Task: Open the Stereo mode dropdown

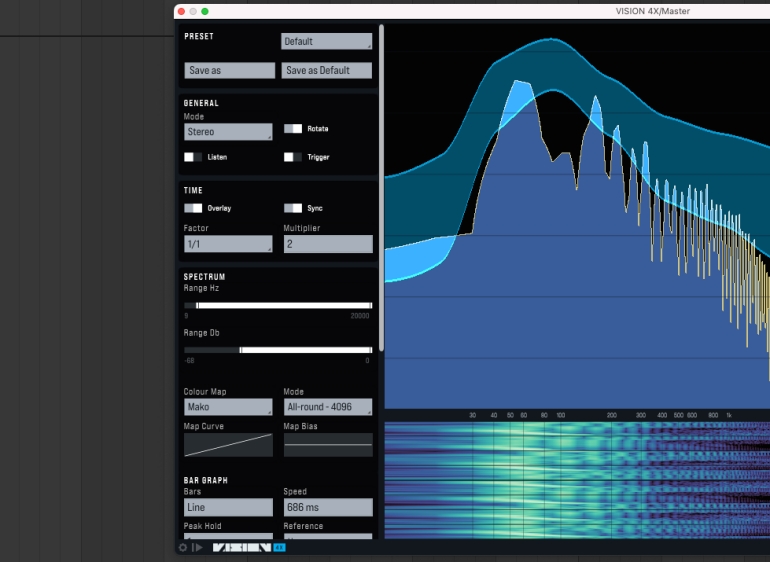Action: point(228,132)
